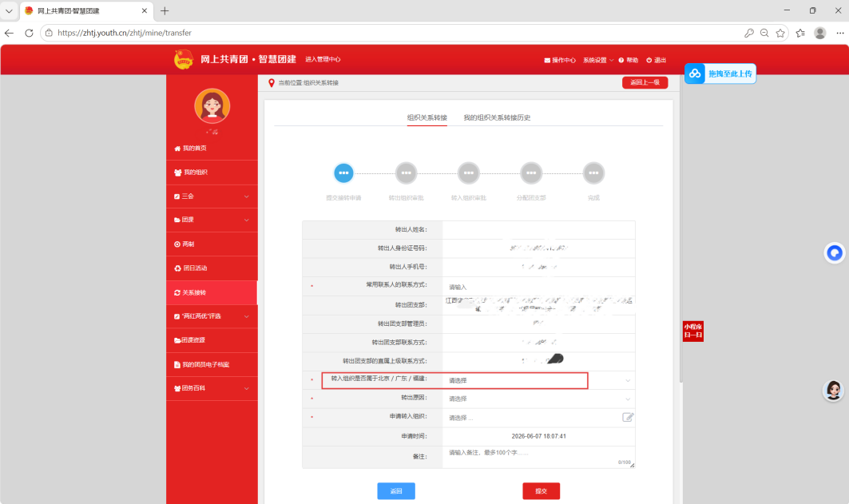Open the 转出原因 dropdown
This screenshot has width=849, height=504.
[539, 399]
